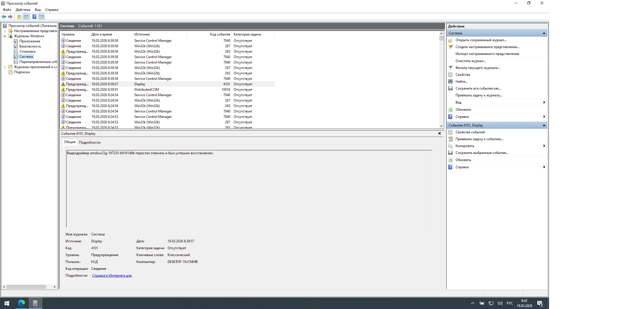The height and width of the screenshot is (309, 644).
Task: Open the 'Действие' menu
Action: (23, 10)
